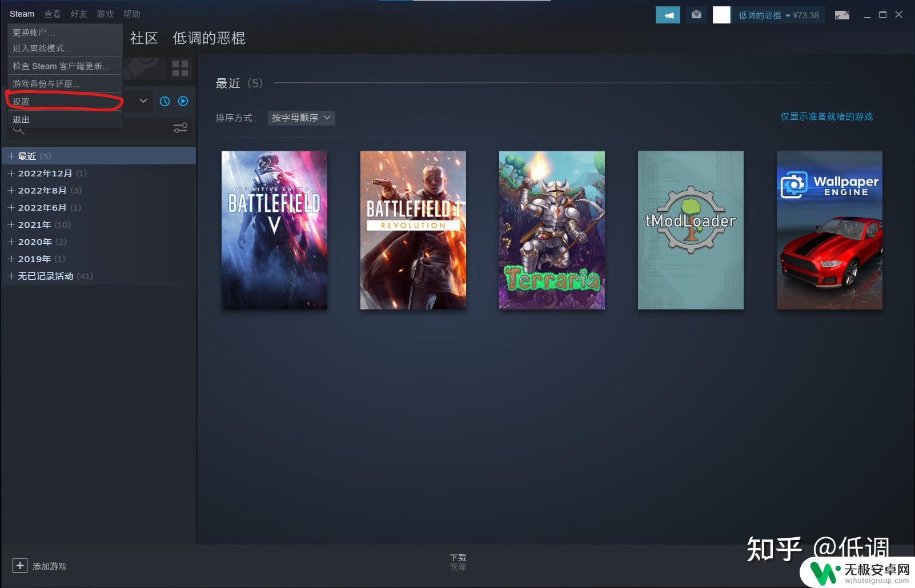Expand the 2020年 category
The height and width of the screenshot is (588, 915).
click(x=98, y=241)
